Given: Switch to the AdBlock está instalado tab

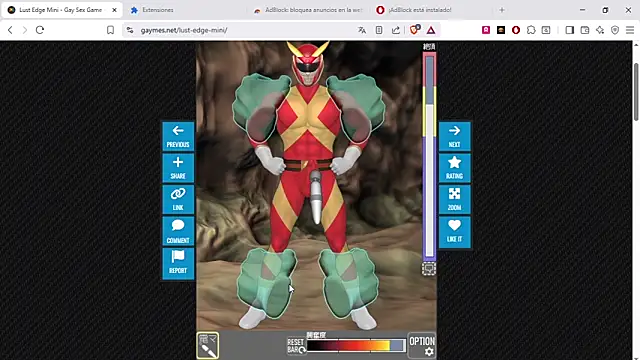Looking at the screenshot, I should (x=420, y=10).
